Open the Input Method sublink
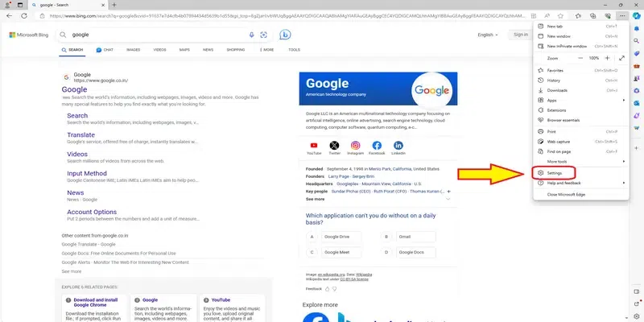This screenshot has height=322, width=644. coord(87,173)
